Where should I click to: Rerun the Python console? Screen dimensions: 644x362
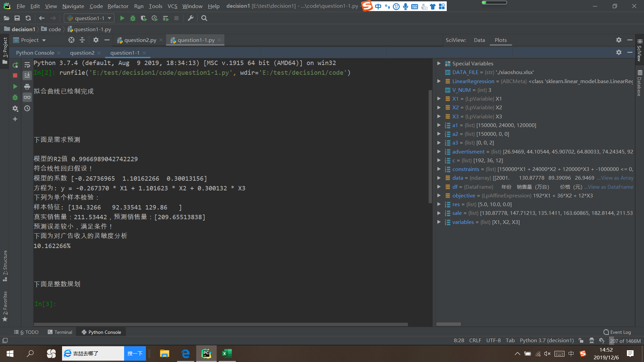coord(15,65)
